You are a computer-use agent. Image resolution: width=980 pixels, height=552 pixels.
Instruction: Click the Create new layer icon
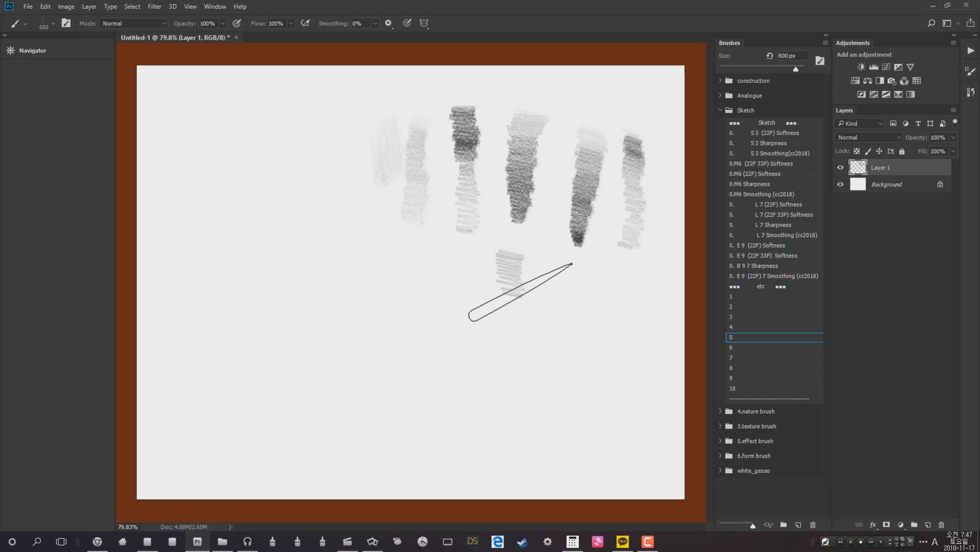point(927,525)
